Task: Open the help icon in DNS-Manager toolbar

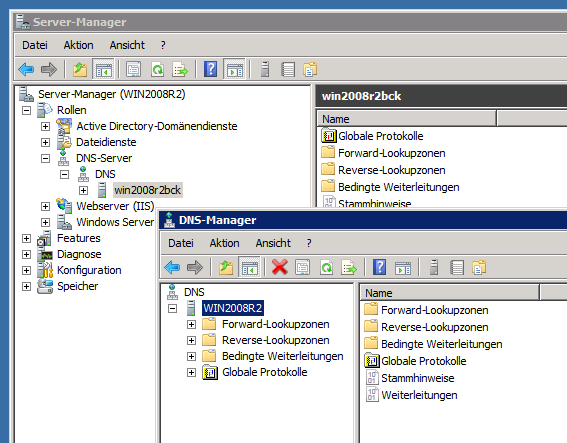Action: [380, 267]
